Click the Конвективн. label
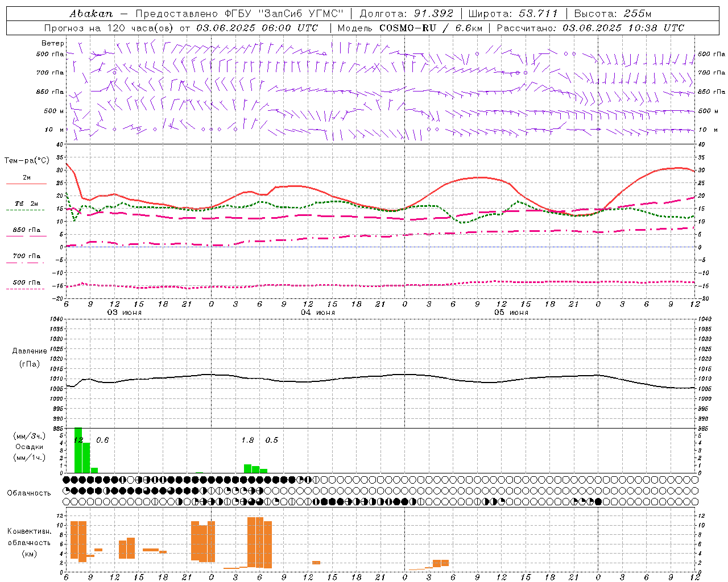Image resolution: width=728 pixels, height=582 pixels. pyautogui.click(x=29, y=531)
